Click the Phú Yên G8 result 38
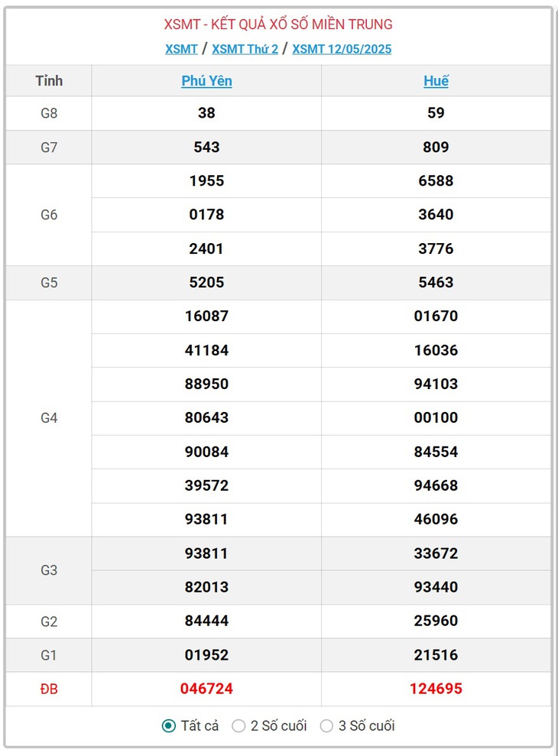The image size is (558, 756). [x=206, y=113]
